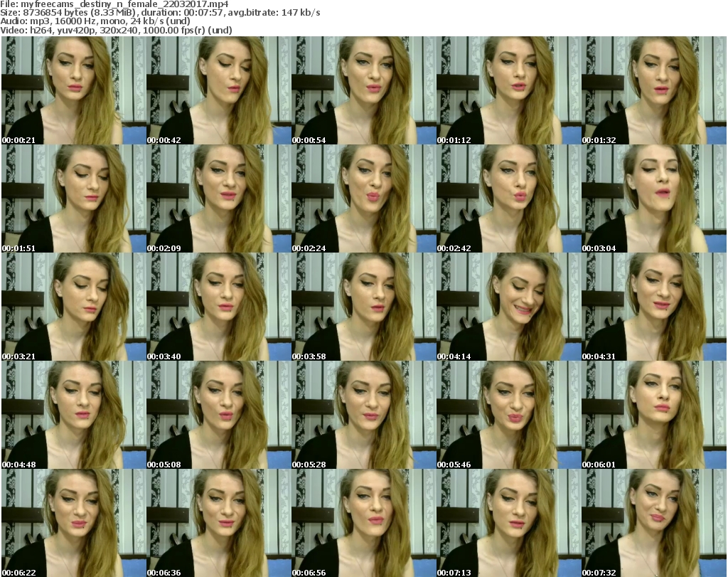The image size is (728, 577).
Task: Select the thumbnail at timestamp 00:07:32
Action: click(x=653, y=523)
